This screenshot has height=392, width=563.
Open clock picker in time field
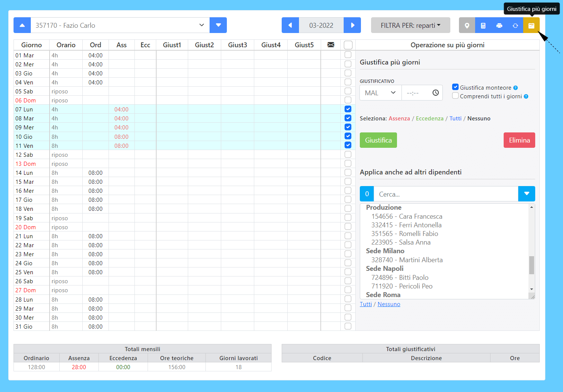[435, 93]
